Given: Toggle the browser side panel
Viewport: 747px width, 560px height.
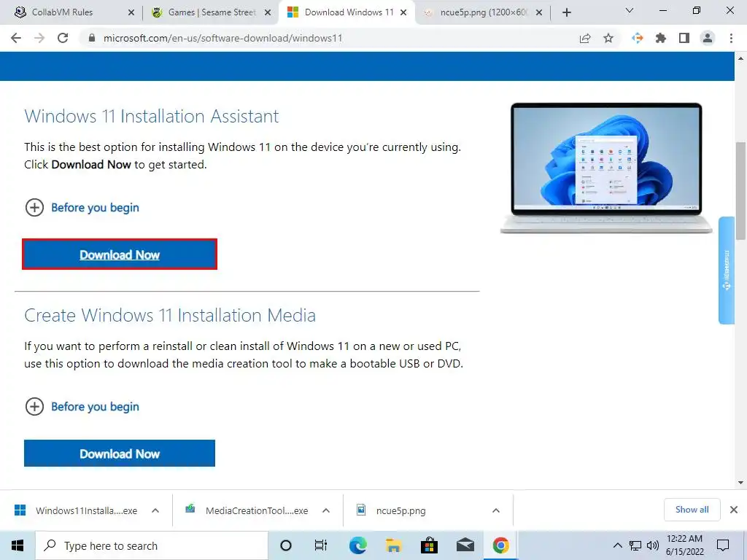Looking at the screenshot, I should 684,38.
